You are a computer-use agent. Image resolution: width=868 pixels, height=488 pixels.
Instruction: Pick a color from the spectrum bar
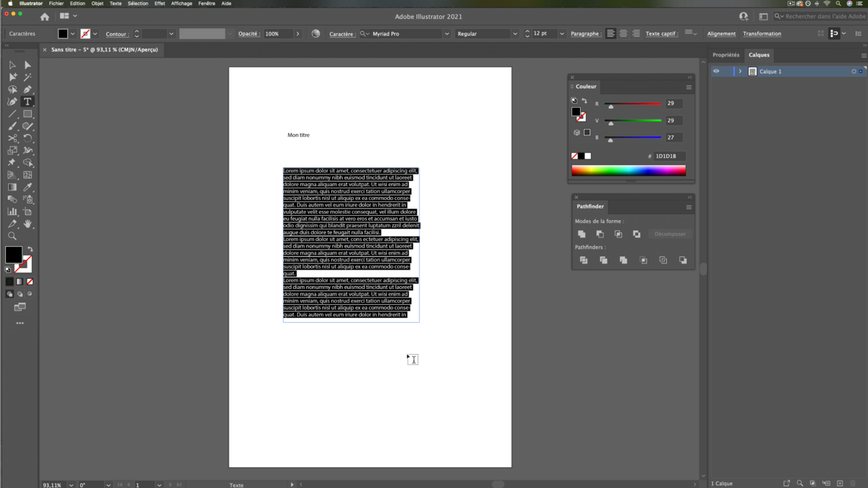[629, 171]
